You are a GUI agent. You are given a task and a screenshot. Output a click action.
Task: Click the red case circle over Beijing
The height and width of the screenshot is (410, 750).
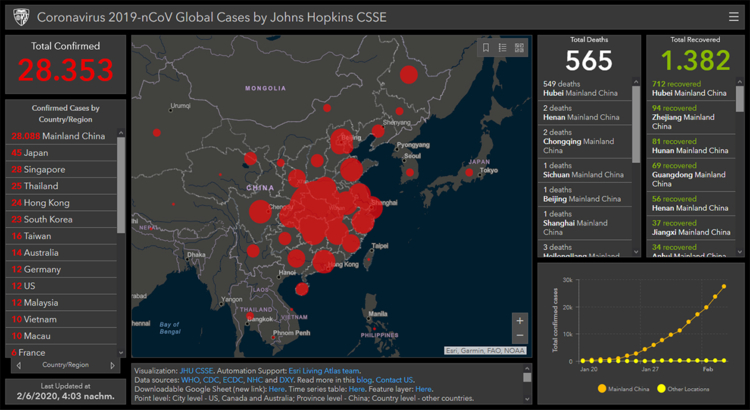click(x=342, y=141)
